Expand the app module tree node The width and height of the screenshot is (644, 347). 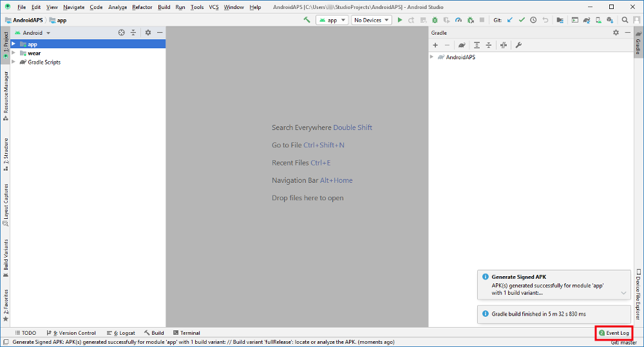click(14, 44)
